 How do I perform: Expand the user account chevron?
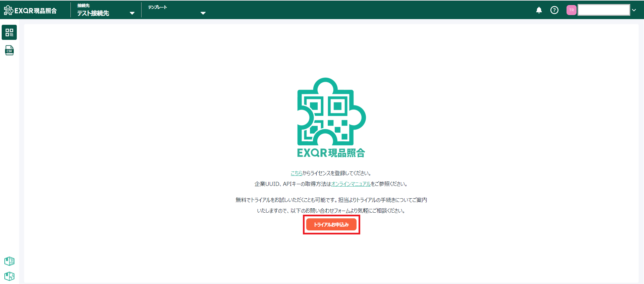click(x=634, y=10)
